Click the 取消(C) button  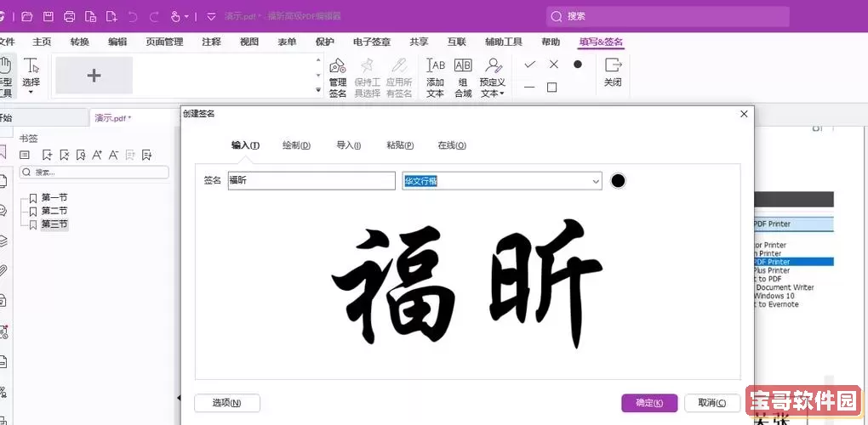(x=712, y=403)
